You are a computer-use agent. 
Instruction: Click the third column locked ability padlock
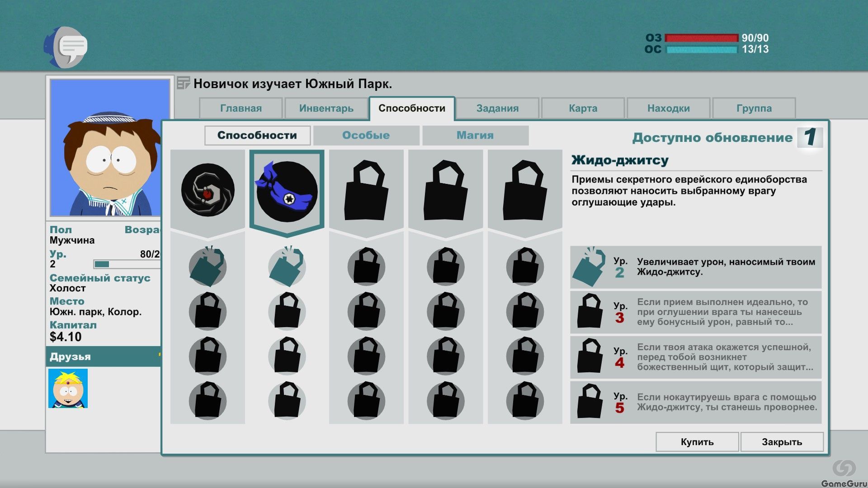point(366,190)
